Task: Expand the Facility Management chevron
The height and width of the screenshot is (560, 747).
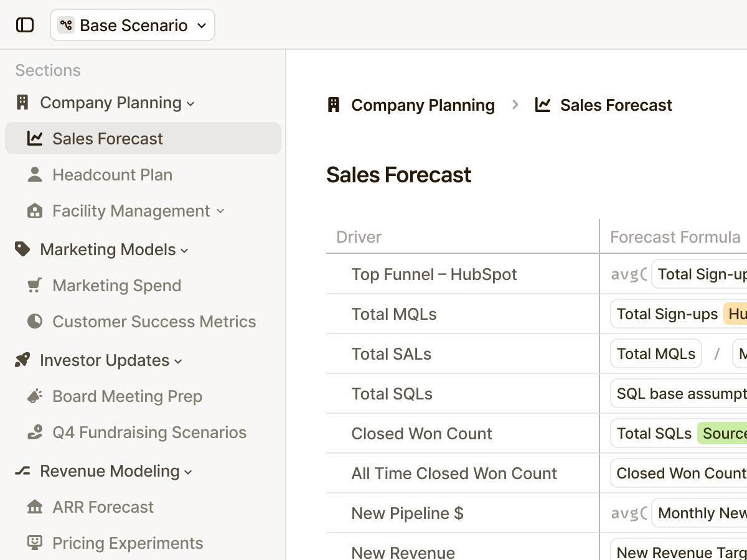Action: coord(220,212)
